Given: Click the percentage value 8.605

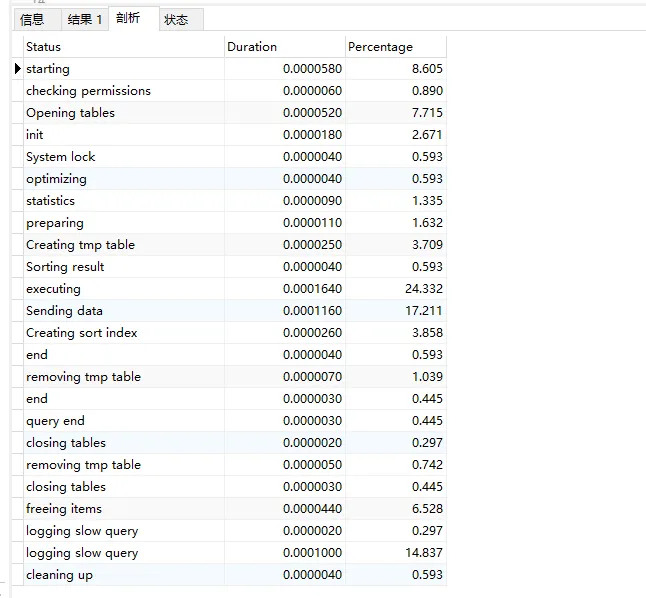Looking at the screenshot, I should [x=427, y=68].
